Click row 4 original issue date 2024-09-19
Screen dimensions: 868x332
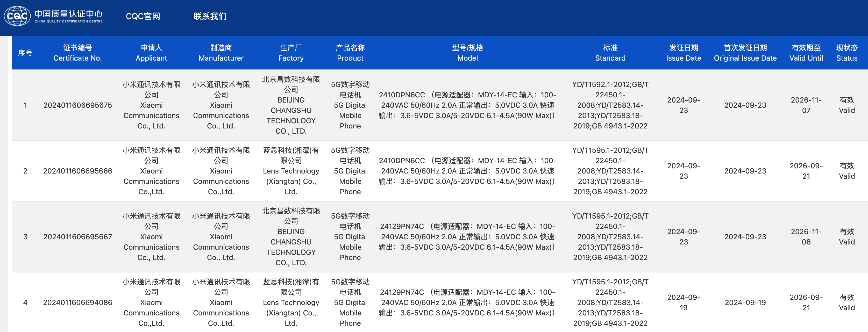(x=745, y=302)
